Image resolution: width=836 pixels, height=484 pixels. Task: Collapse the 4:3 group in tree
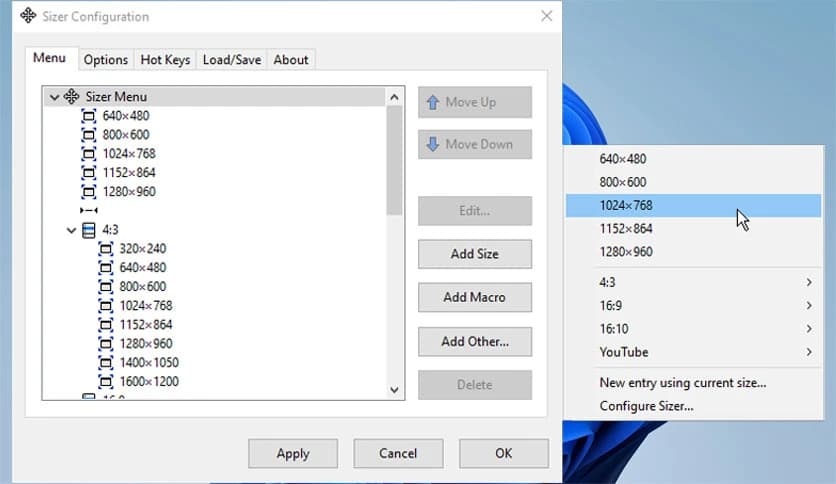click(71, 230)
